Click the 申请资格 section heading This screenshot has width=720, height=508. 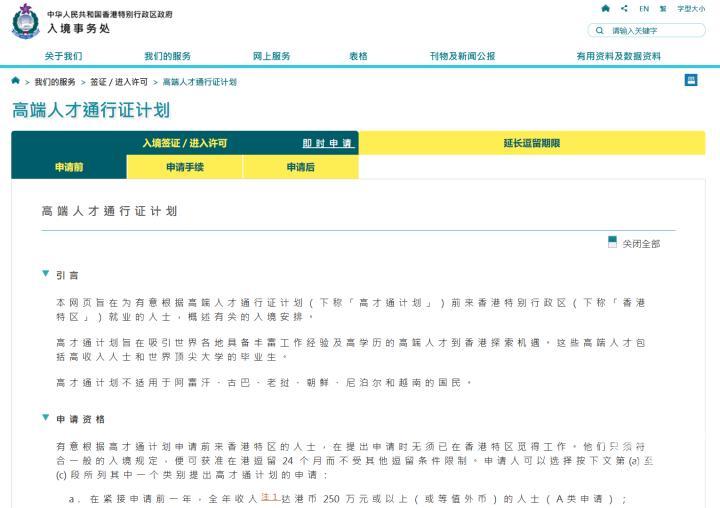point(80,419)
